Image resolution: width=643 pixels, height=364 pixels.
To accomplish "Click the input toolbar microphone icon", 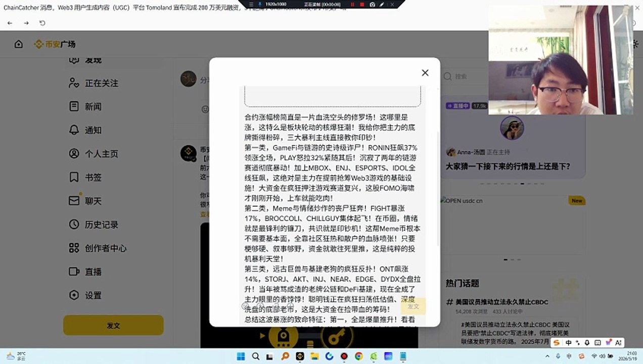I will [x=587, y=343].
